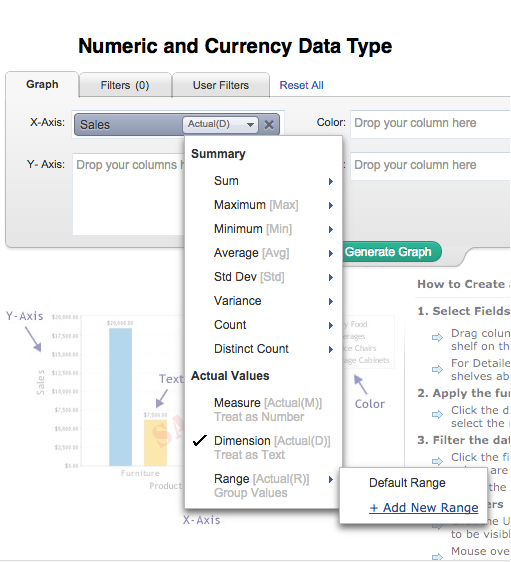
Task: Click the arrow icon beside Drag columns step
Action: (x=437, y=337)
